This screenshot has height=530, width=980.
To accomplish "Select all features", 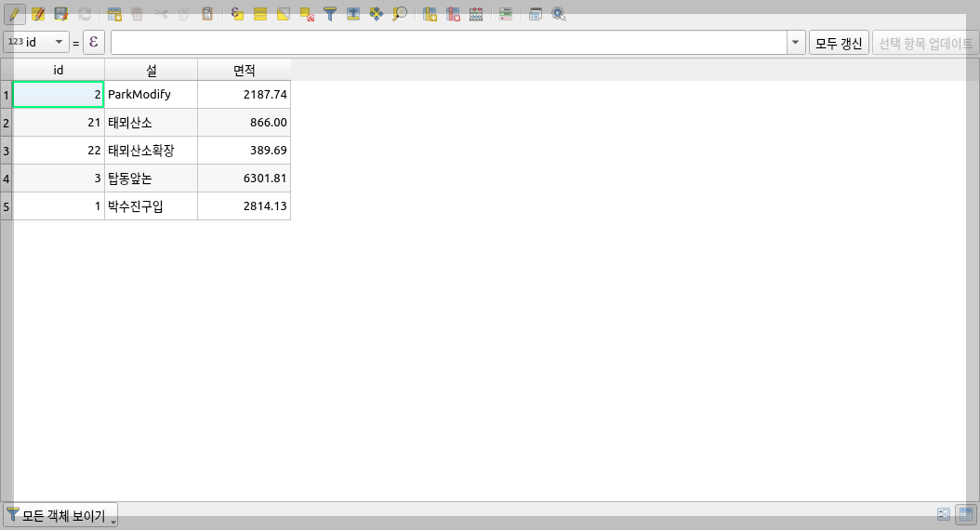I will point(260,14).
